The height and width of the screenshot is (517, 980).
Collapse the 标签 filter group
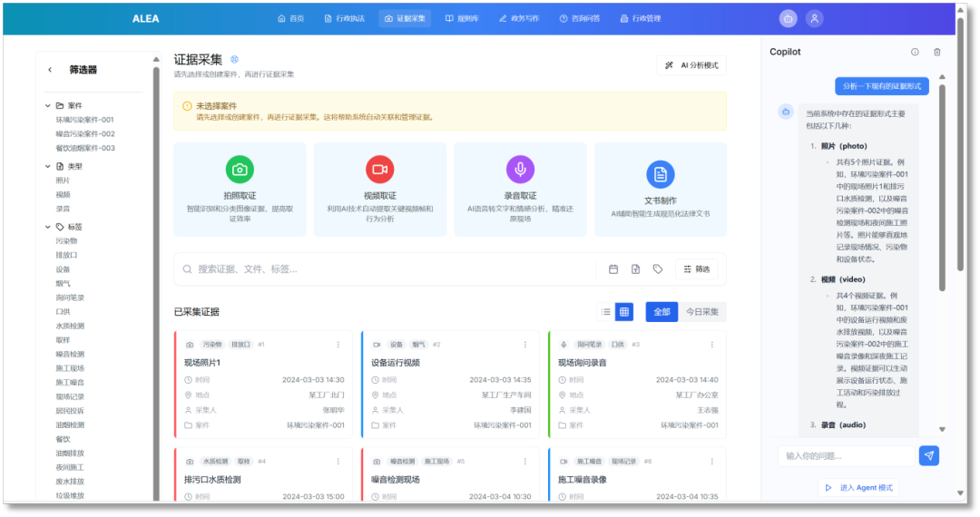tap(48, 227)
